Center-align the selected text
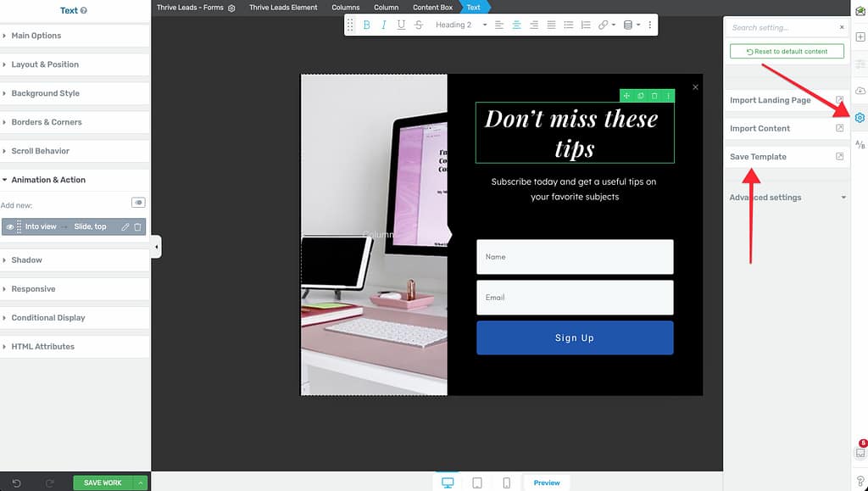The height and width of the screenshot is (491, 868). pos(516,25)
